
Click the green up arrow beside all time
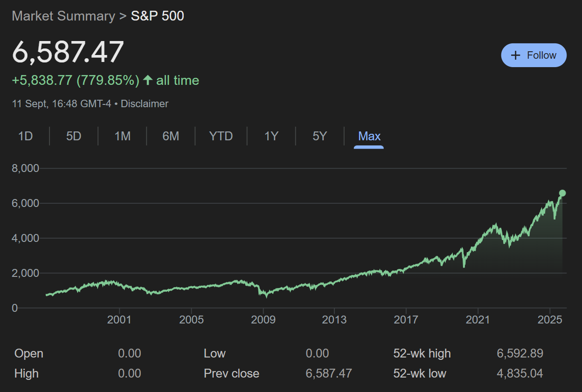[x=148, y=80]
